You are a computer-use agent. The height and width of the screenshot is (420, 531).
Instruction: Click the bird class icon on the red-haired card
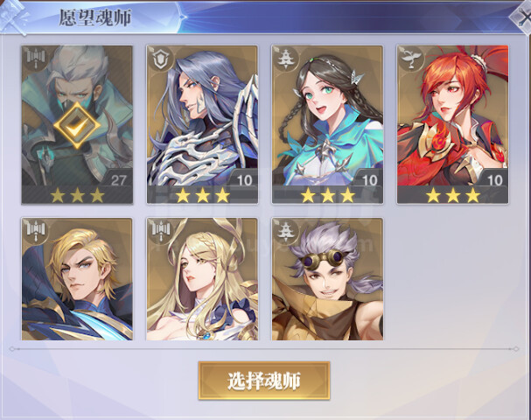tap(410, 59)
